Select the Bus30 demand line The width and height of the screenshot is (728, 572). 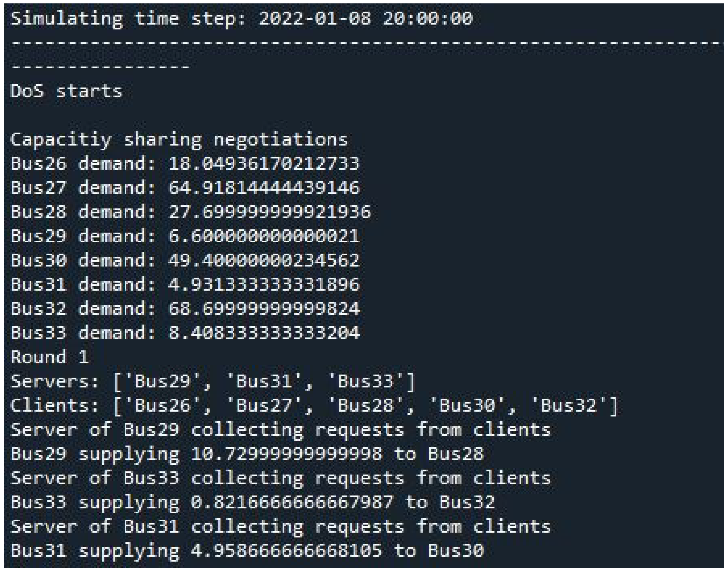(185, 260)
